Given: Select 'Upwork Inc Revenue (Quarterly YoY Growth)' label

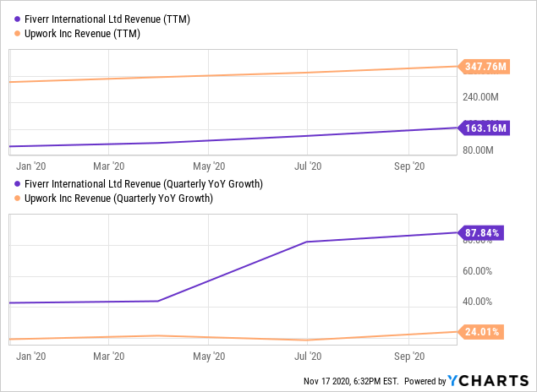Looking at the screenshot, I should 118,199.
